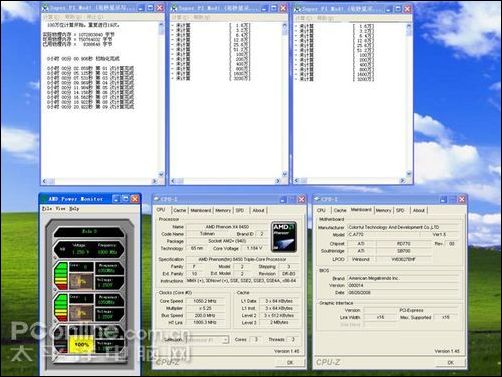Click the 'RD770' Chipset value in CPU-Z Mainboard

point(404,244)
